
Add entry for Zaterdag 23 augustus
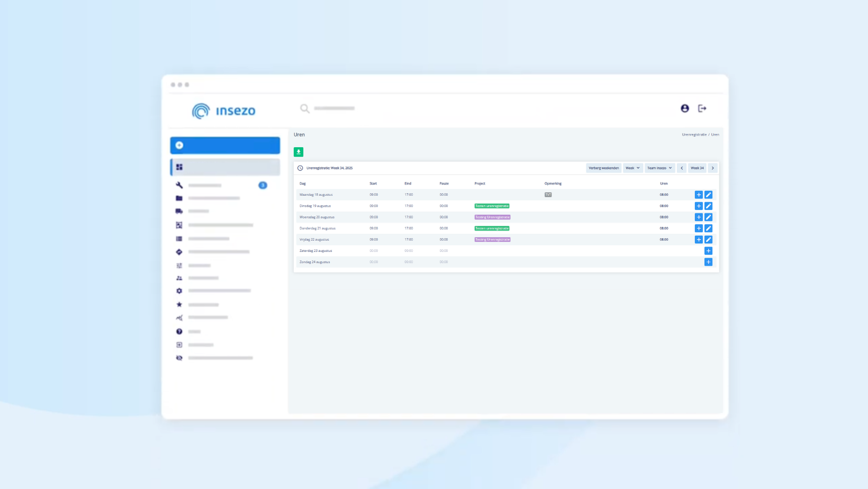pyautogui.click(x=708, y=251)
